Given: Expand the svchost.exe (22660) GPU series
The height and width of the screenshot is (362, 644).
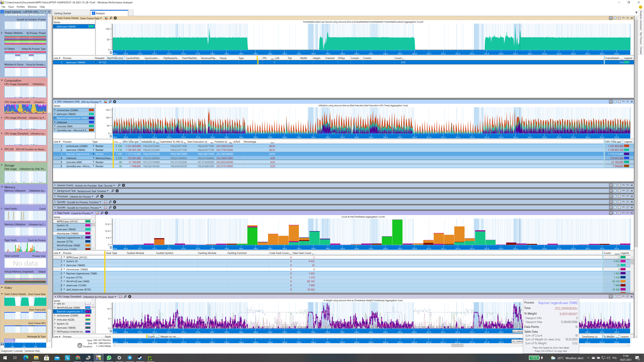Looking at the screenshot, I should point(55,110).
